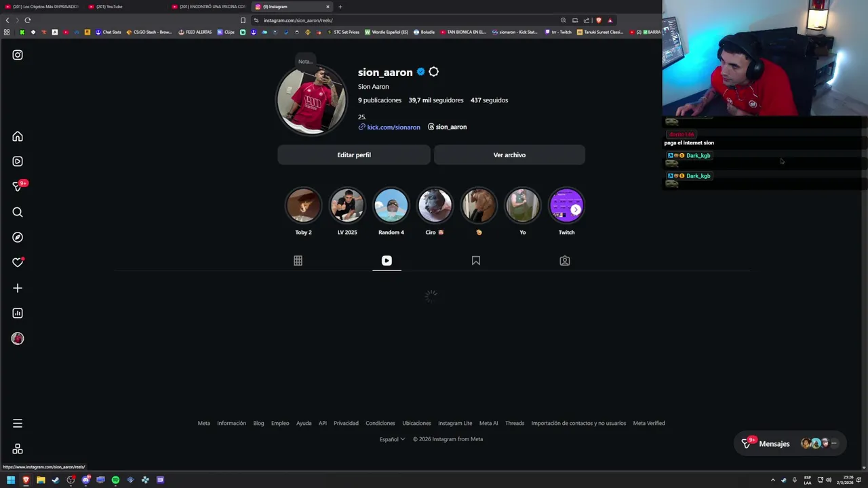Open the STC Set Prices bookmark
Viewport: 868px width, 488px height.
coord(342,32)
